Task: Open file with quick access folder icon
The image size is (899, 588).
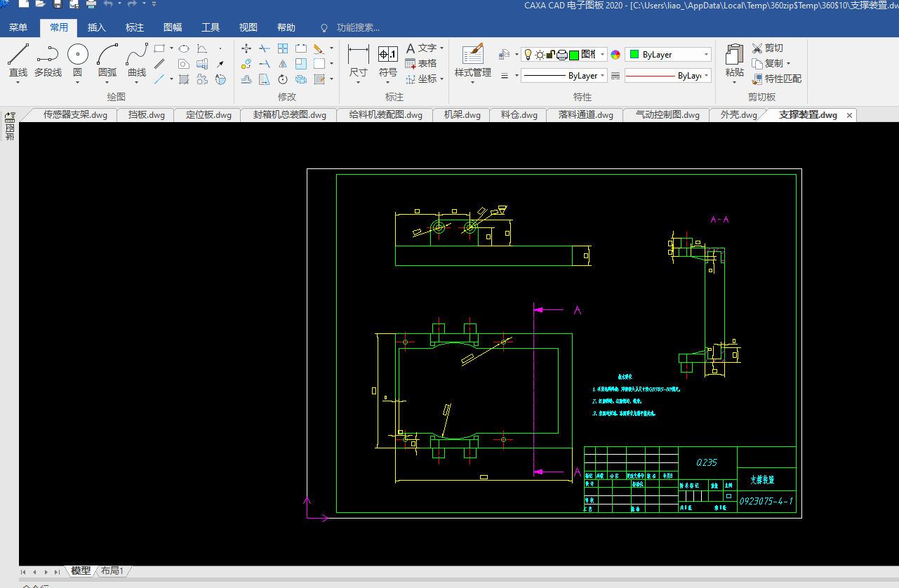Action: (x=40, y=4)
